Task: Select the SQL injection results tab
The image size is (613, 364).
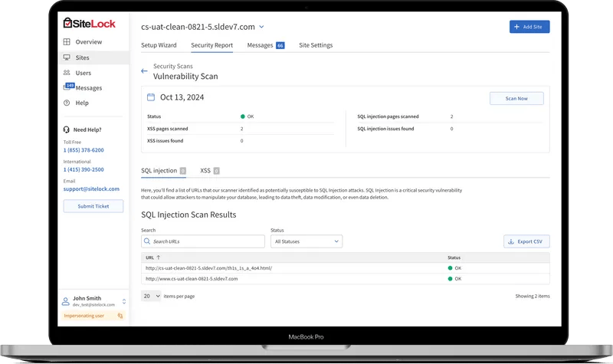Action: click(x=163, y=170)
